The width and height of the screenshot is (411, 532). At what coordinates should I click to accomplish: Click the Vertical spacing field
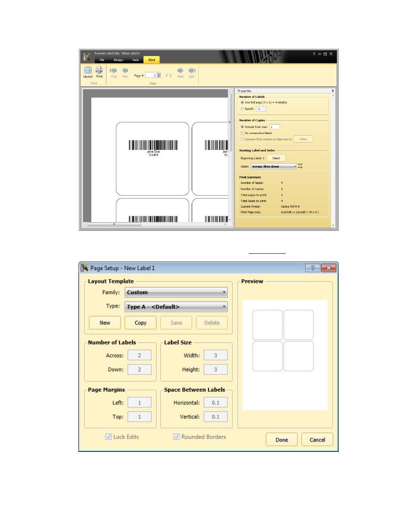click(216, 417)
